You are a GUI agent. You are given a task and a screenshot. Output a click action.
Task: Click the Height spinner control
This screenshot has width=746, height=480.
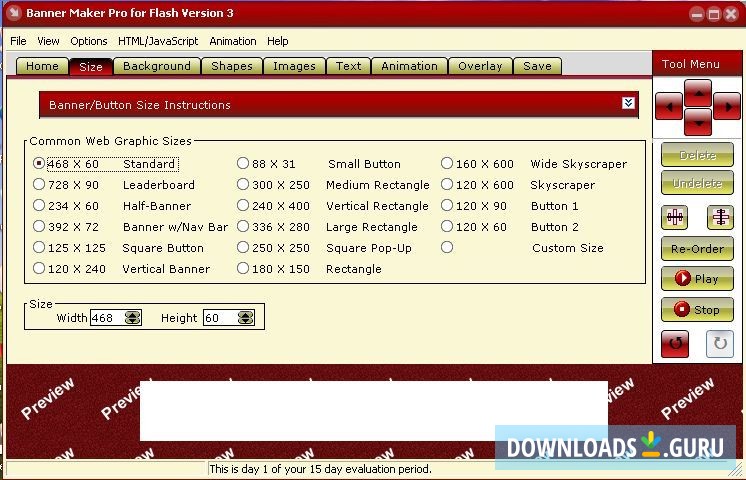pos(245,318)
